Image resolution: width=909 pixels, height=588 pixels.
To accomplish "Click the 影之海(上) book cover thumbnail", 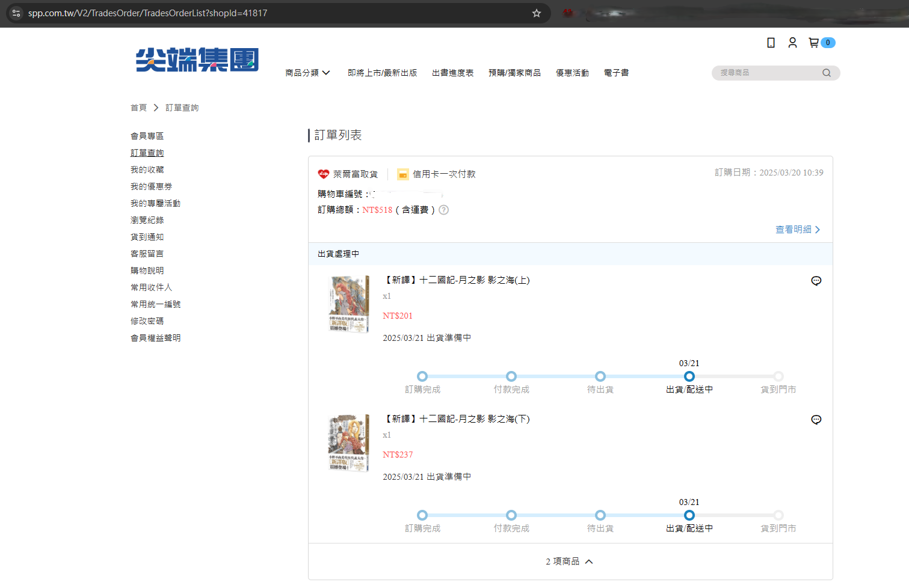I will [x=349, y=304].
